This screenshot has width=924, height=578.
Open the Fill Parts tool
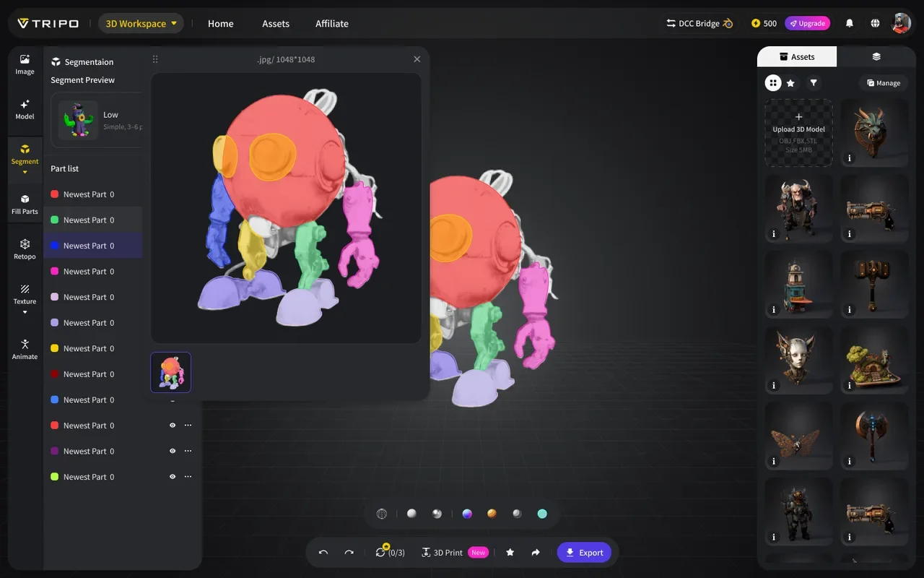[25, 204]
